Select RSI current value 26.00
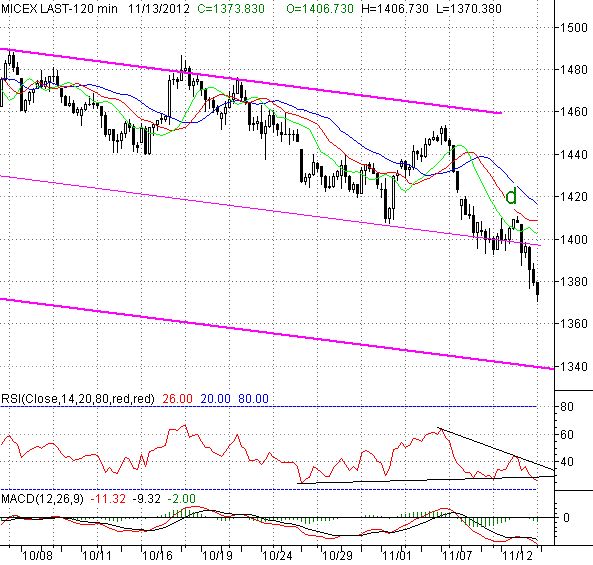The width and height of the screenshot is (593, 565). coord(177,399)
